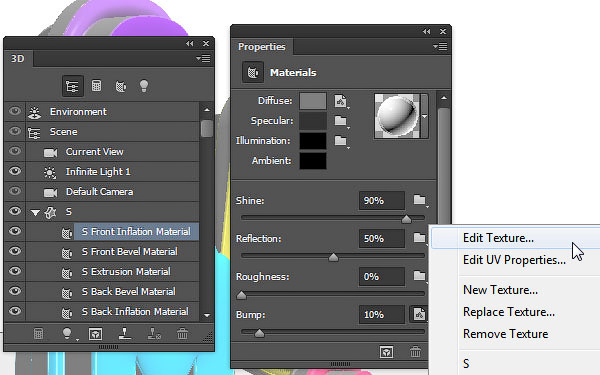600x375 pixels.
Task: Click cube icon in 3D panel footer
Action: 95,334
